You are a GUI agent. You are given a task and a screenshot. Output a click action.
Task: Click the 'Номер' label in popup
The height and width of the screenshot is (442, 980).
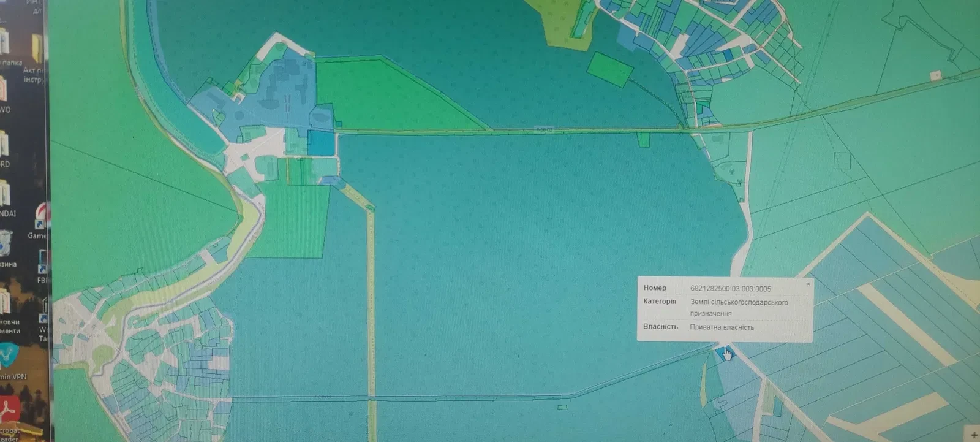coord(655,288)
